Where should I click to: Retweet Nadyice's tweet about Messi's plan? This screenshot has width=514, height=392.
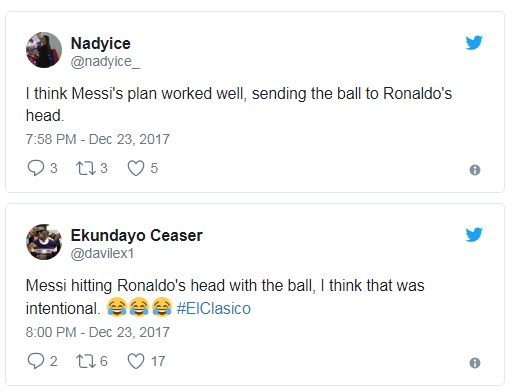pyautogui.click(x=85, y=168)
